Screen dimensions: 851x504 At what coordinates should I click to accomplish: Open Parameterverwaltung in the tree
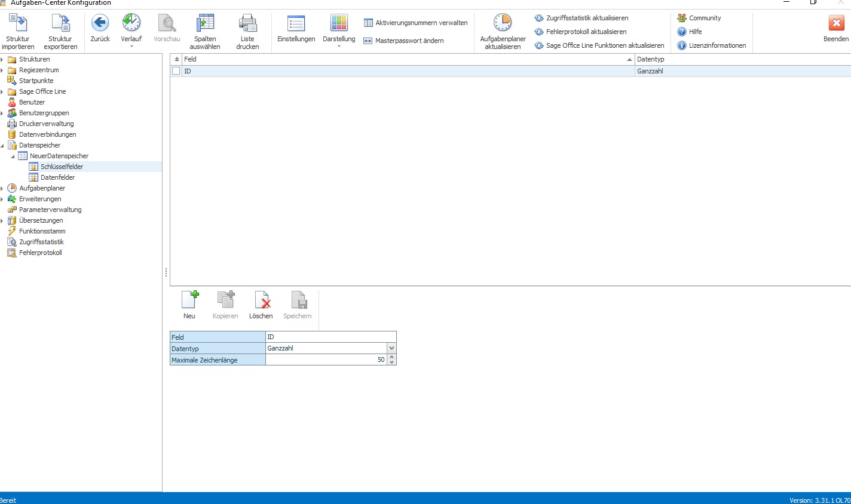tap(50, 210)
